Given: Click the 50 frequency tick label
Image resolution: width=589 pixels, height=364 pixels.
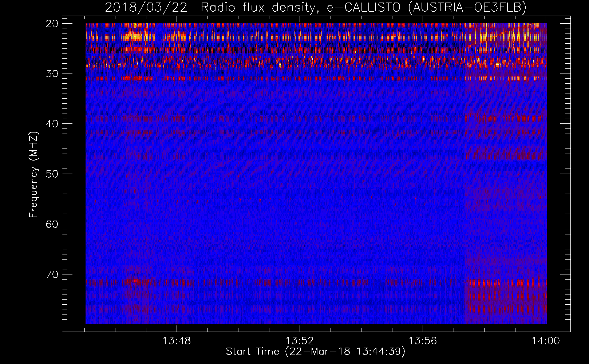Looking at the screenshot, I should click(x=52, y=174).
